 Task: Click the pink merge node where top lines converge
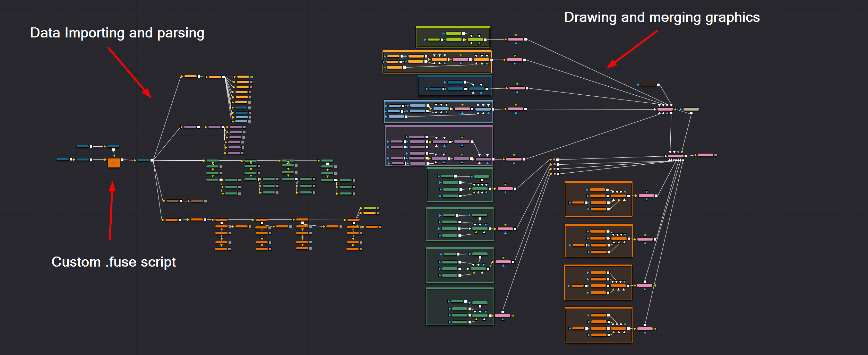point(665,109)
